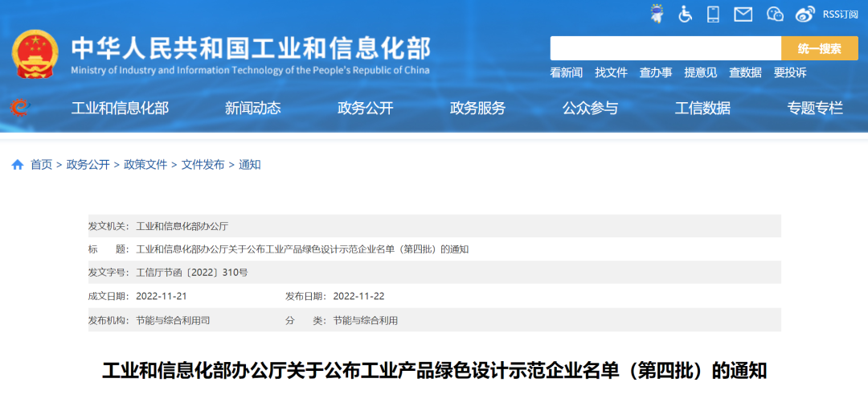Click the blue home icon in breadcrumb

tap(17, 165)
